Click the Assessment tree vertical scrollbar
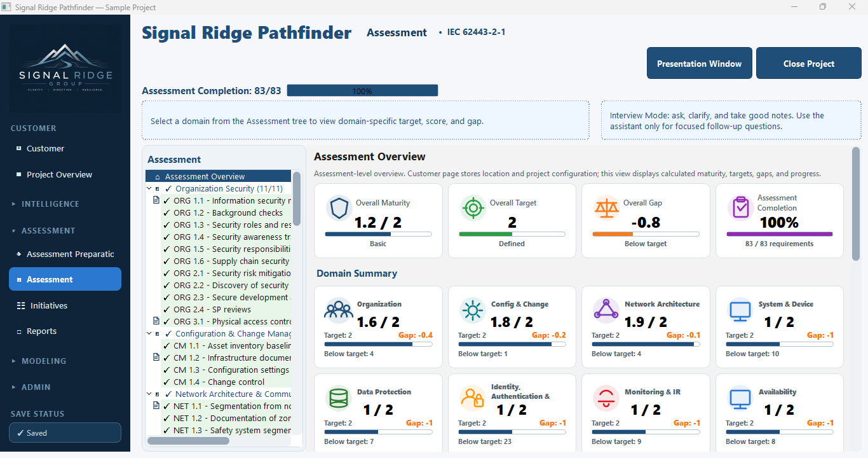Screen dimensions: 868x458 pyautogui.click(x=297, y=198)
